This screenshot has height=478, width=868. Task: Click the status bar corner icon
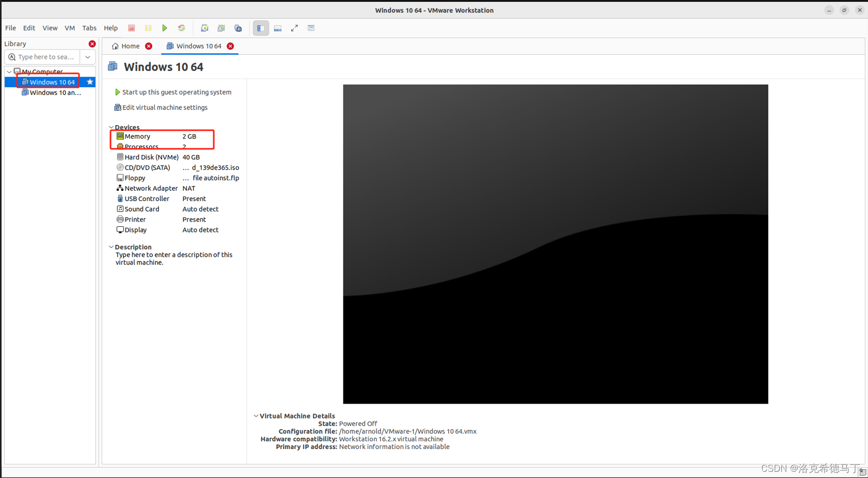coord(863,472)
